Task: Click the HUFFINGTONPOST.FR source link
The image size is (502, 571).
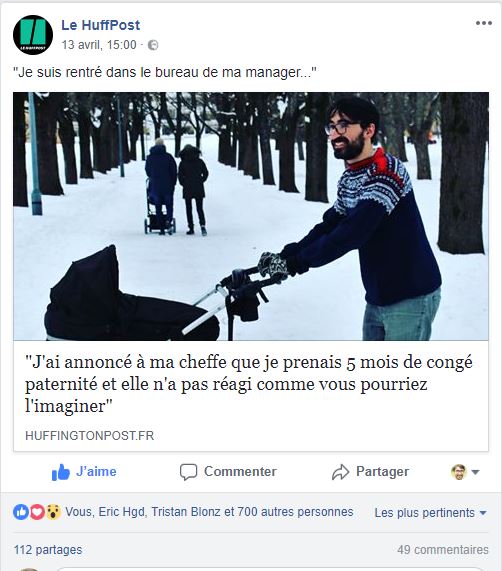Action: click(90, 436)
